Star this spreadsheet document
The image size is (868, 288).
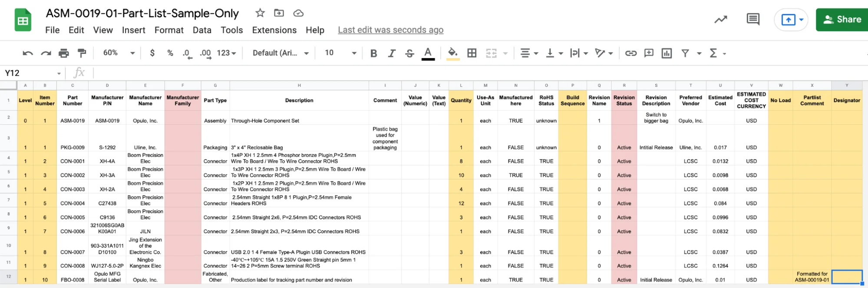(x=260, y=13)
